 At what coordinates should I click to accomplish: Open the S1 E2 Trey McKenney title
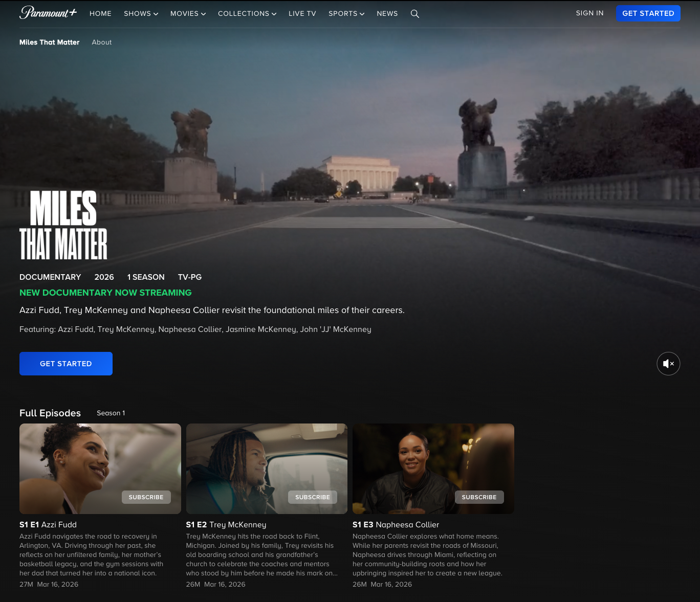coord(226,525)
